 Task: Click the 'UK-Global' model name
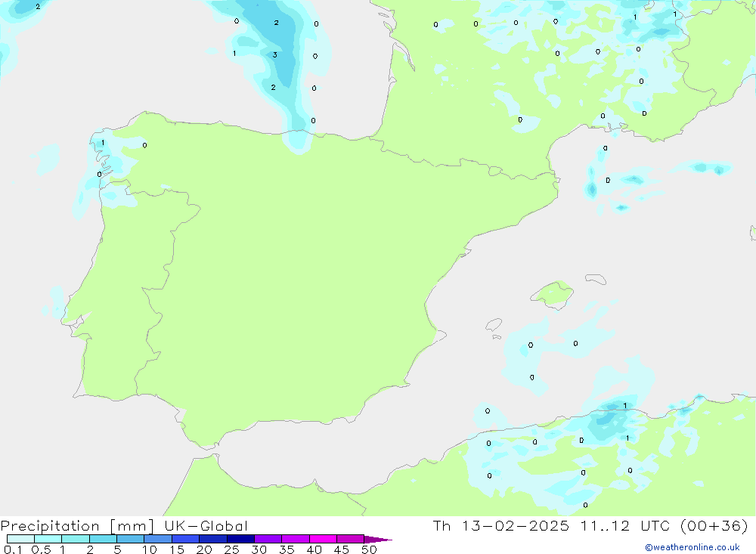tap(206, 525)
